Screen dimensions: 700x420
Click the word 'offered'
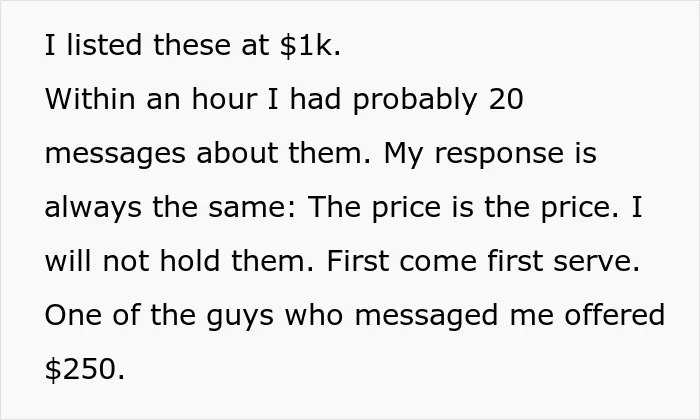(615, 315)
